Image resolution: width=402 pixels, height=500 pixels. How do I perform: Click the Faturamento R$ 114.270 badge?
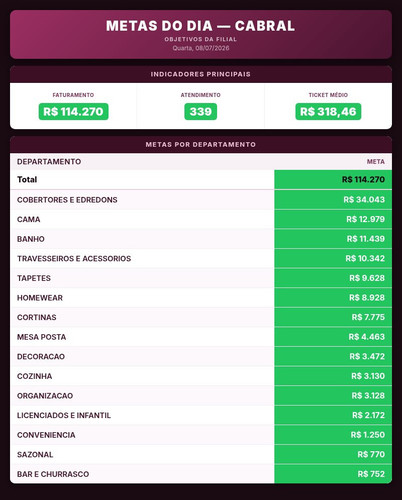tap(73, 112)
